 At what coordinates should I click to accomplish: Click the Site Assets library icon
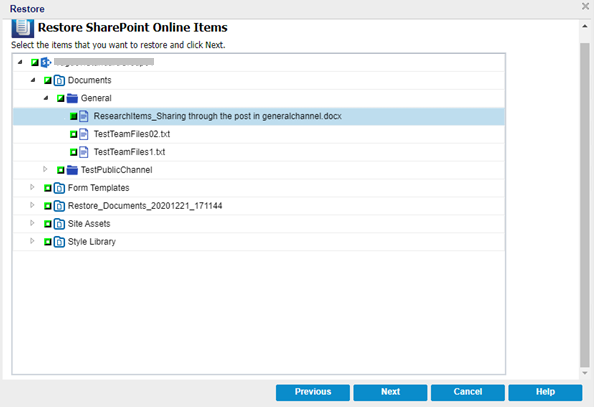tap(59, 224)
